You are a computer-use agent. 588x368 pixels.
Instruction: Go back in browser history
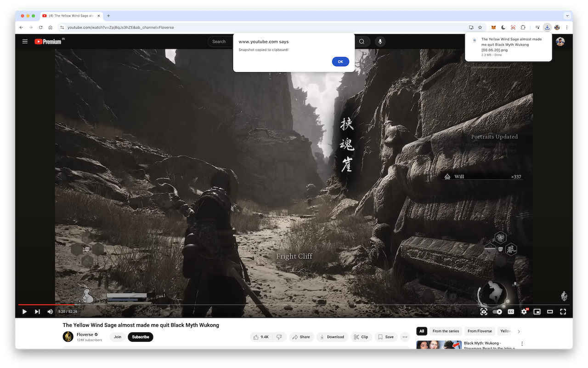[21, 27]
